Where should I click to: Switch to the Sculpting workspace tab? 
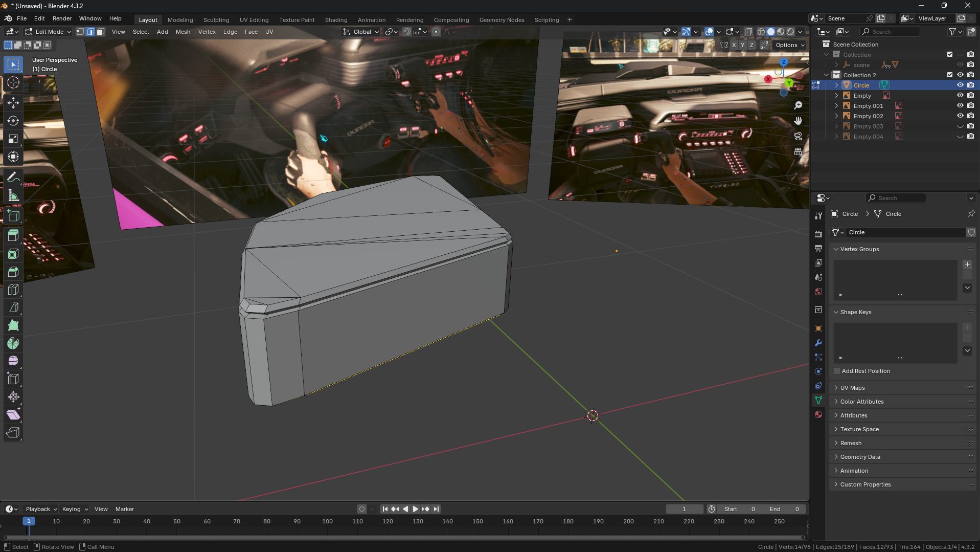[x=216, y=20]
